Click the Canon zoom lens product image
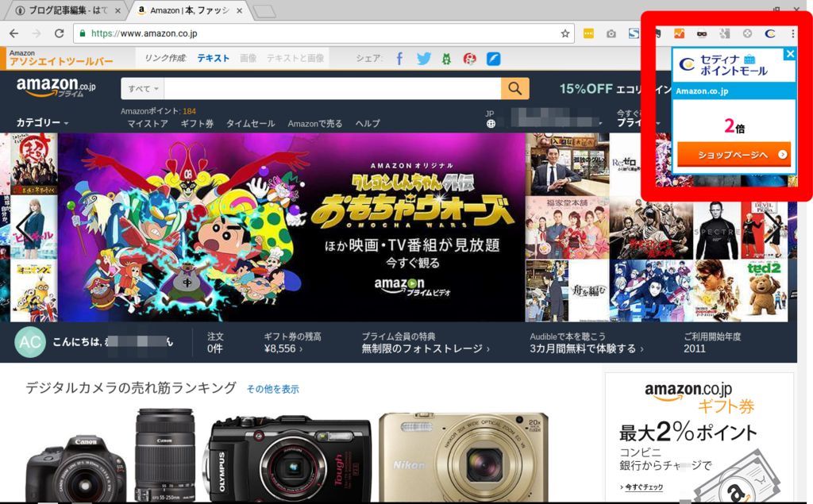Viewport: 813px width, 504px height. point(165,456)
